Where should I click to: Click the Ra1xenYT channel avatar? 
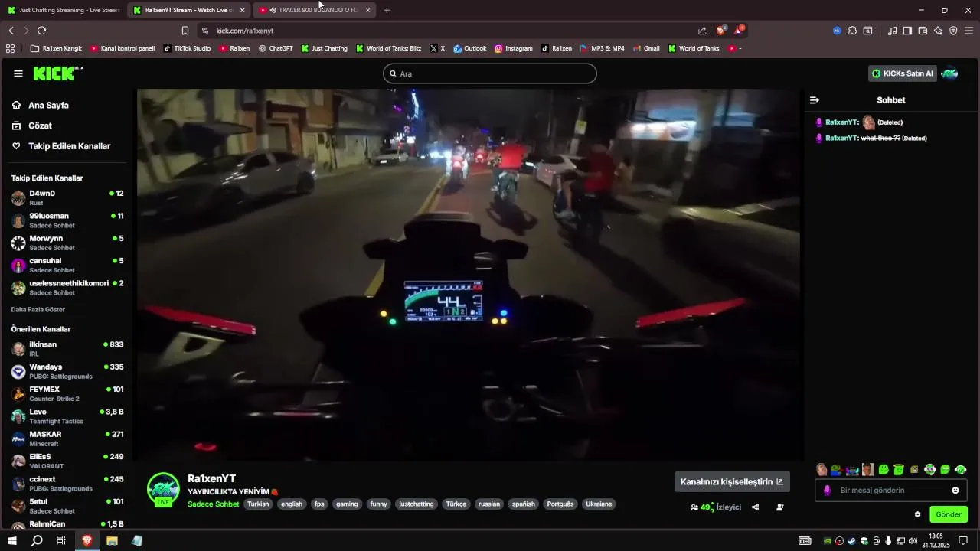163,490
